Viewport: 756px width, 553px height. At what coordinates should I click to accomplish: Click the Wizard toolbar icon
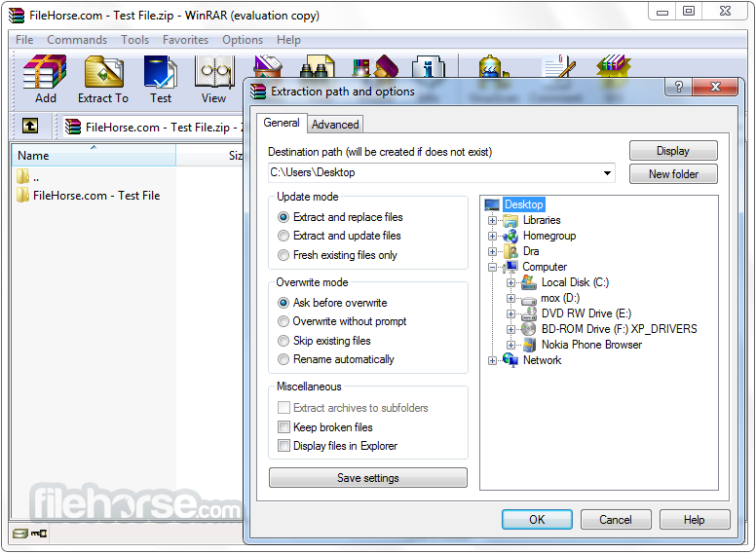click(375, 66)
